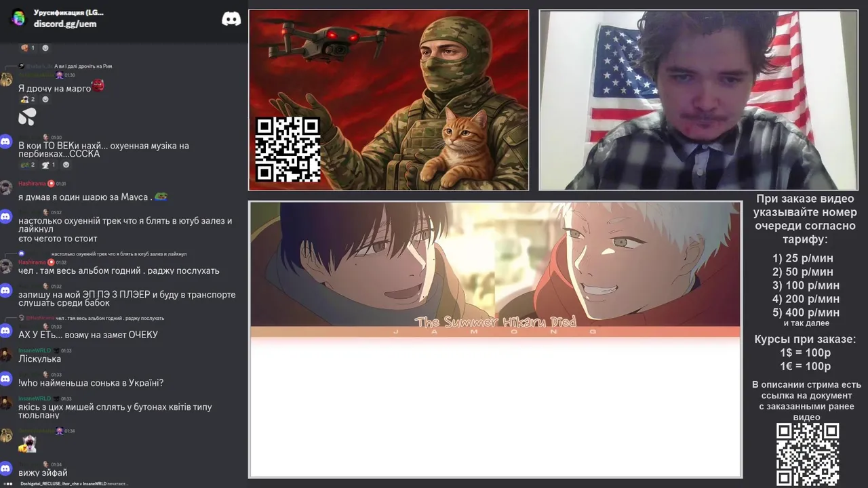The width and height of the screenshot is (868, 488).
Task: Click the soldier with drone and cat artwork
Action: point(389,100)
